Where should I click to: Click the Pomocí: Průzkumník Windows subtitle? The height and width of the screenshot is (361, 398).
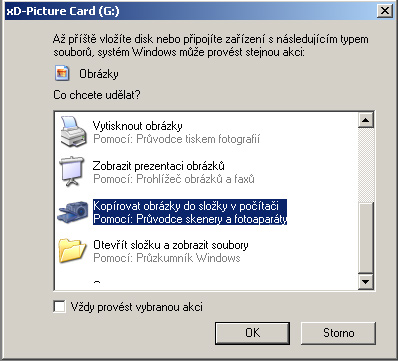tap(167, 258)
